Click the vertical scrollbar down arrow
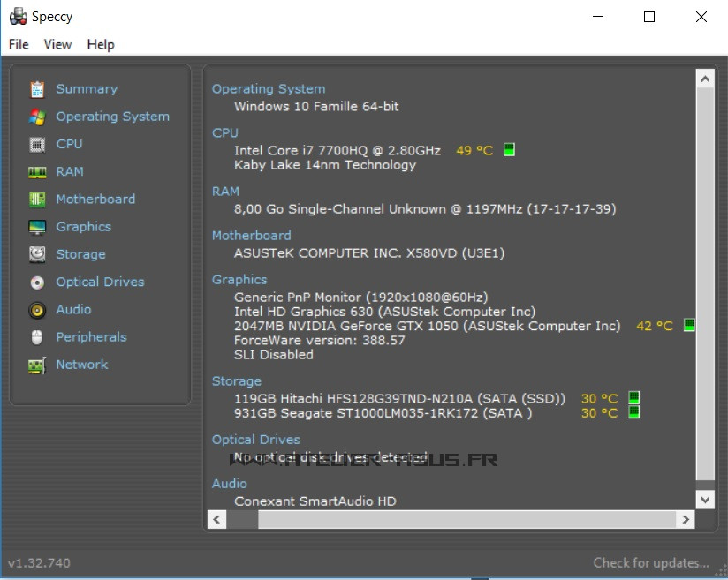Viewport: 728px width, 580px height. point(704,500)
